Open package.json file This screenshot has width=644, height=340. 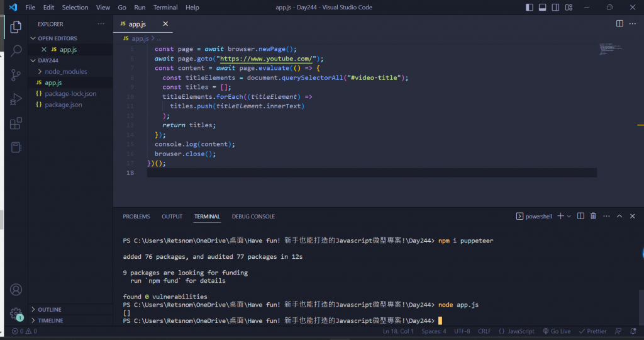[x=64, y=105]
